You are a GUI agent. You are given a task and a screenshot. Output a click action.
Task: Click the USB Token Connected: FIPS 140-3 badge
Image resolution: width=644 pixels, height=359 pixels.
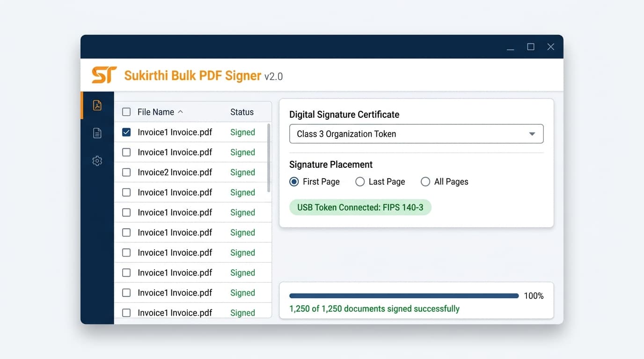360,208
